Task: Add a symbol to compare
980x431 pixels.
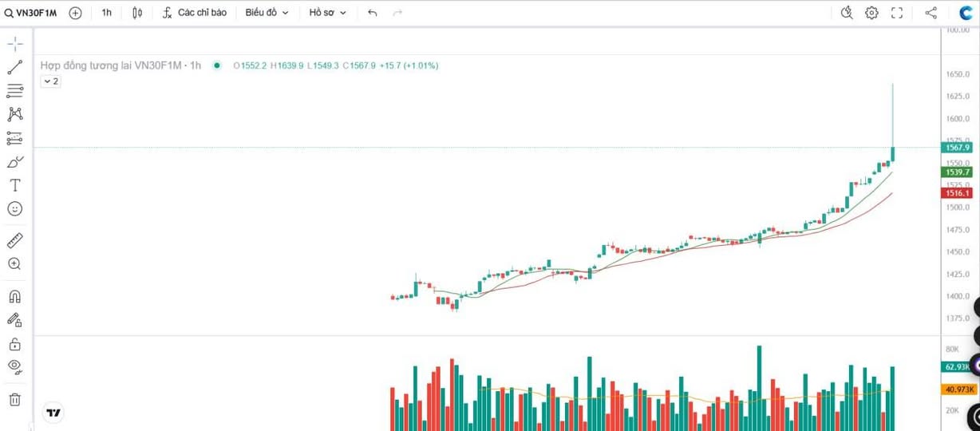Action: 75,13
